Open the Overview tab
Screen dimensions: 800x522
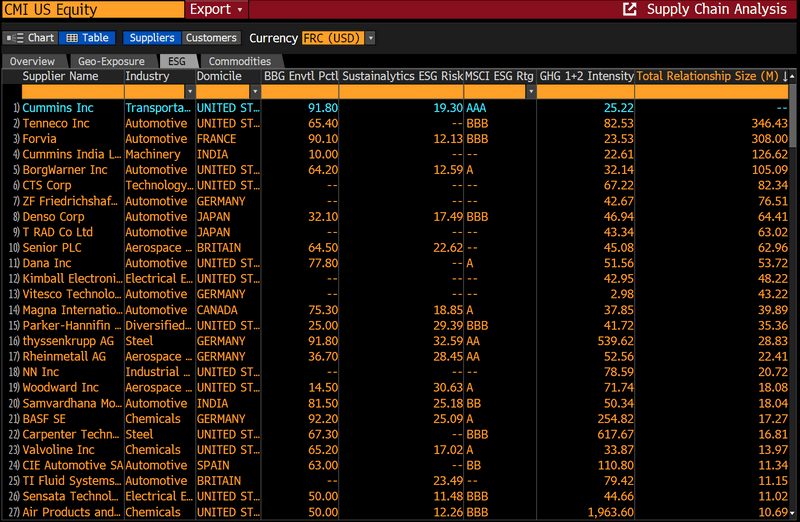tap(32, 61)
